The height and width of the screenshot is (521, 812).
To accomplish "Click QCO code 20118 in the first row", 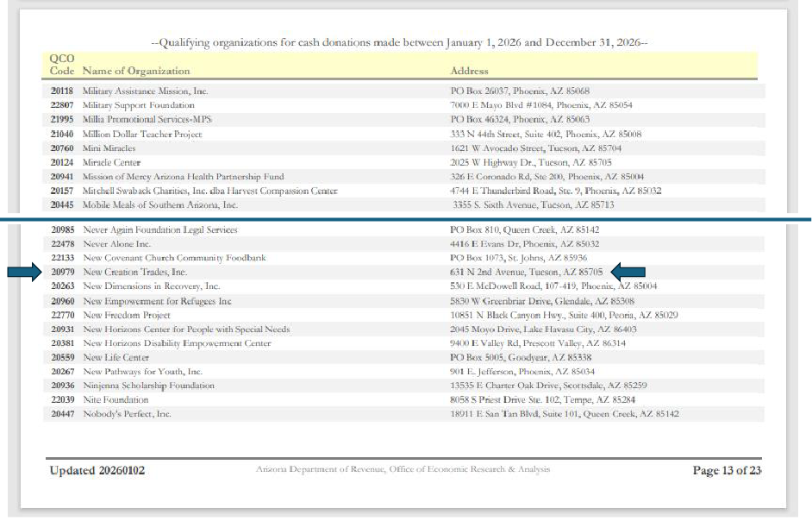I will click(x=62, y=91).
